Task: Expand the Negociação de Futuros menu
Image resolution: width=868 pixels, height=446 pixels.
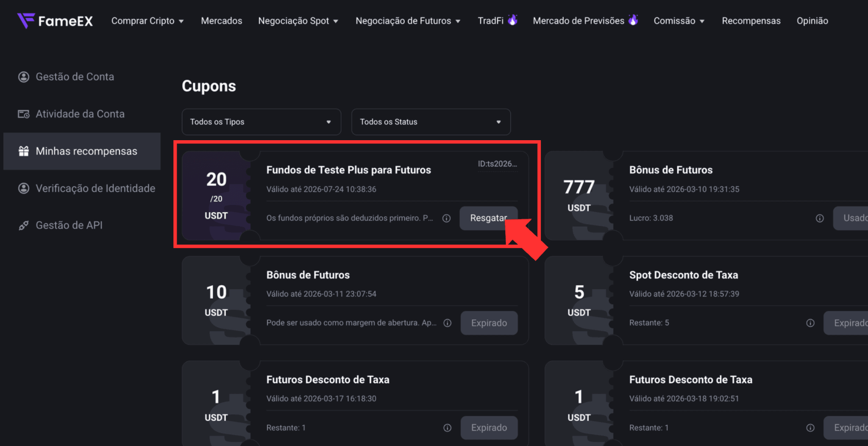Action: (408, 21)
